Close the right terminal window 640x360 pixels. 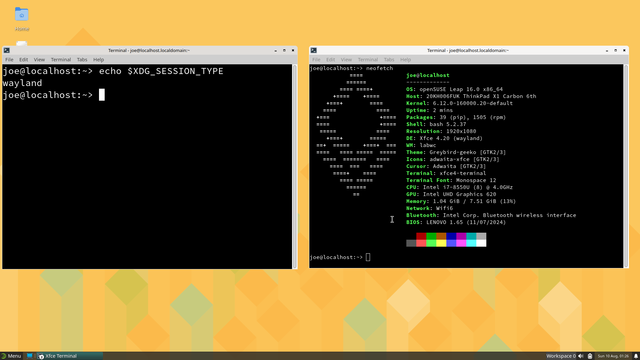tap(624, 51)
